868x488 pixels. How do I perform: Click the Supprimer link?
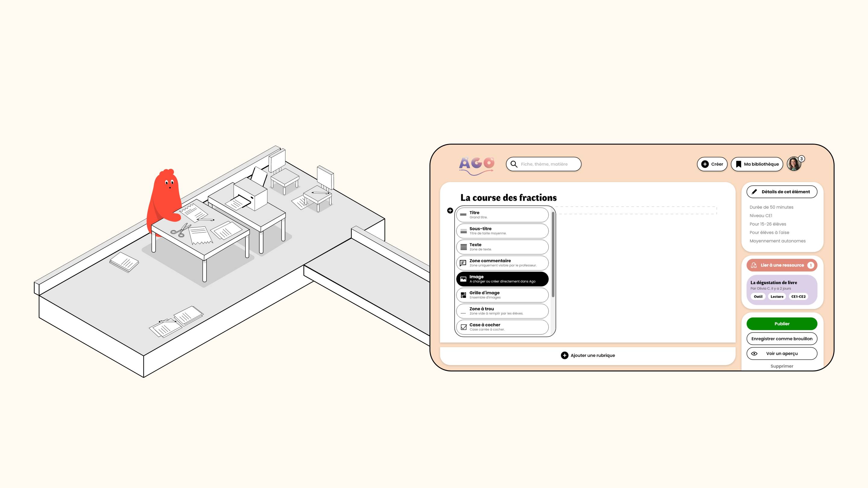(782, 366)
